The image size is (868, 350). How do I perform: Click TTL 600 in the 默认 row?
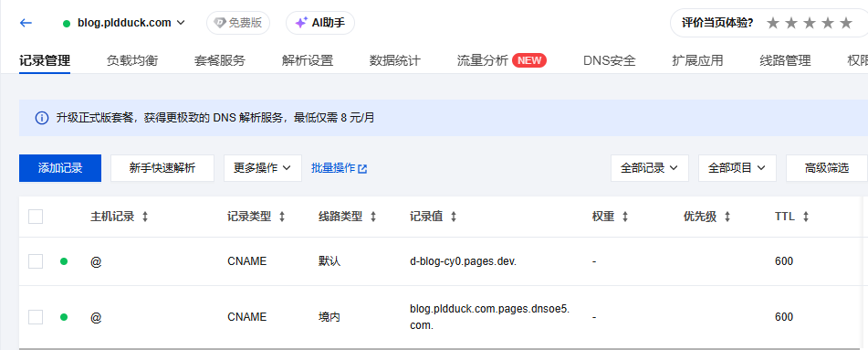coord(784,261)
